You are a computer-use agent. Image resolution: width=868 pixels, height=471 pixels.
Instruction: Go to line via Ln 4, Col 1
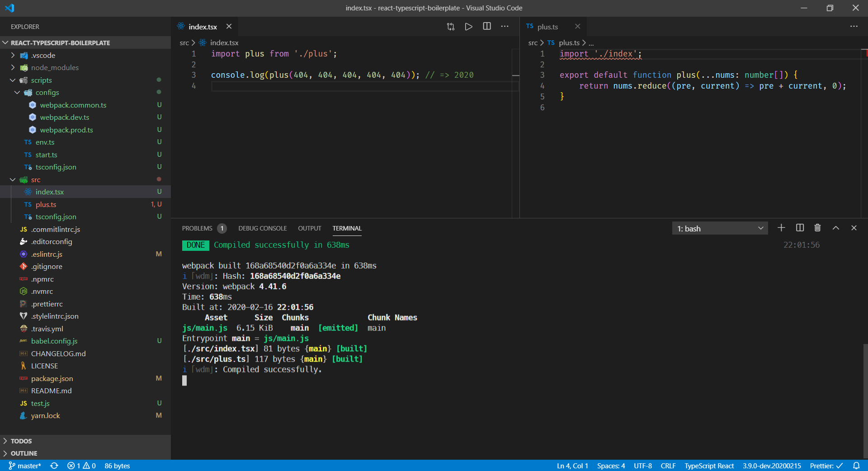tap(572, 466)
